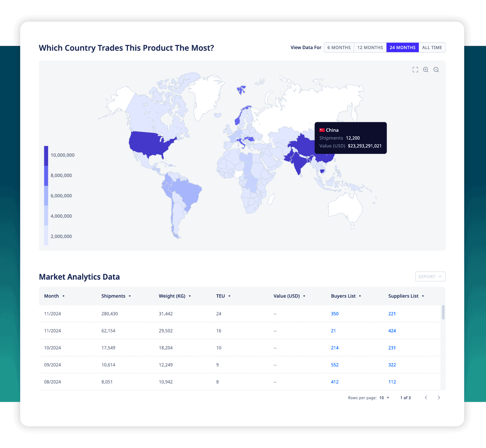Click weight value 31,442
Viewport: 486px width, 448px height.
coord(166,314)
